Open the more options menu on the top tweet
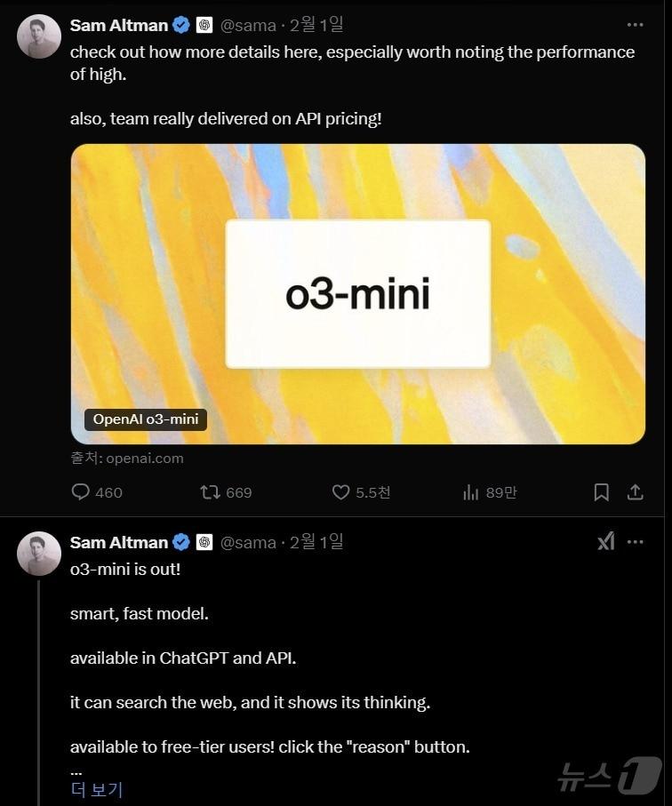Viewport: 672px width, 806px height. click(635, 25)
